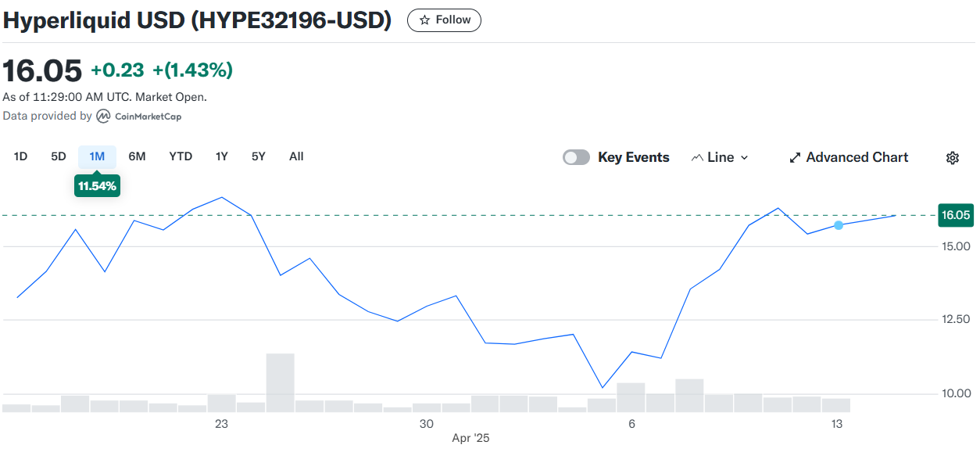Click the Hyperliquid USD title heading

(x=197, y=20)
